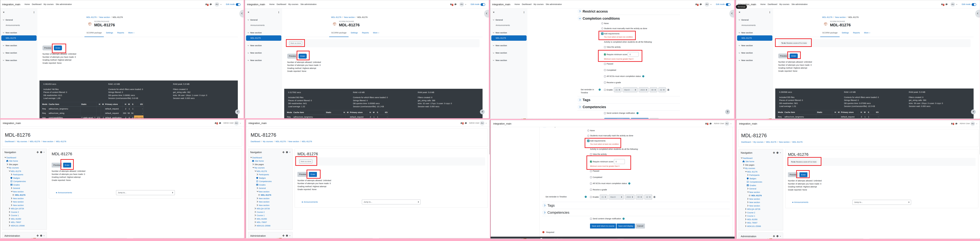980x241 pixels.
Task: Click Enter button in the top-left panel
Action: coord(58,48)
